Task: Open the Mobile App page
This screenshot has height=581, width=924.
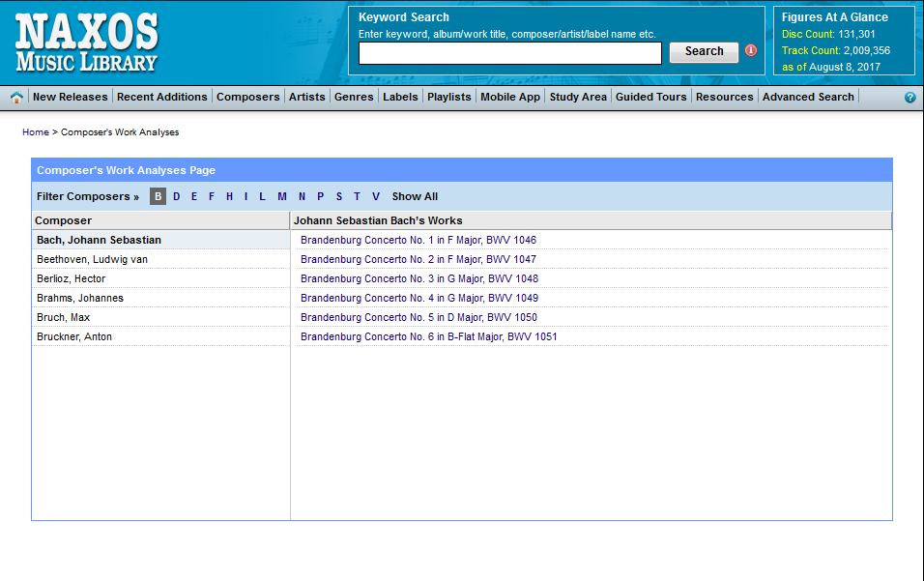Action: pyautogui.click(x=510, y=97)
